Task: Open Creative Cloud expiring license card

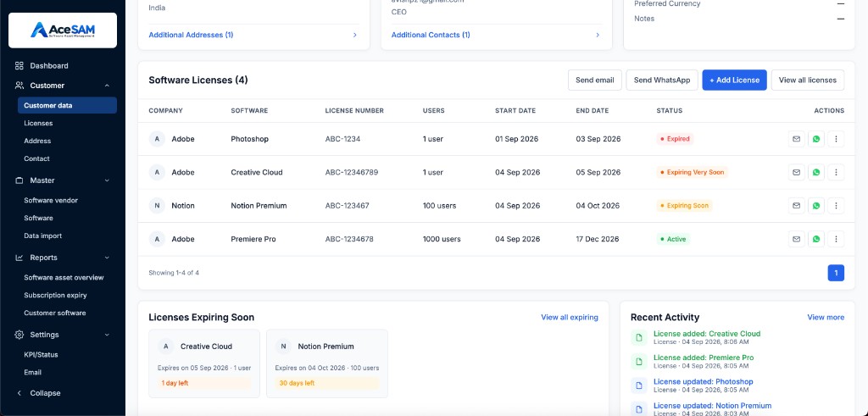Action: [204, 363]
